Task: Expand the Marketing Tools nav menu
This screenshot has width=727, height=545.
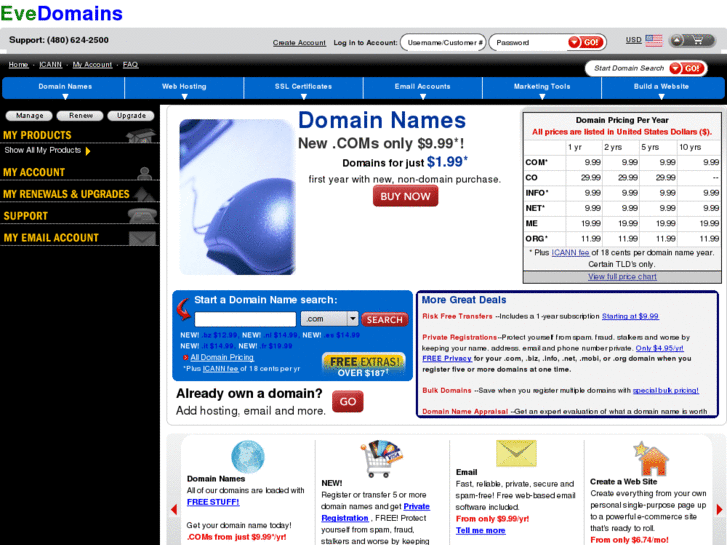Action: tap(542, 89)
